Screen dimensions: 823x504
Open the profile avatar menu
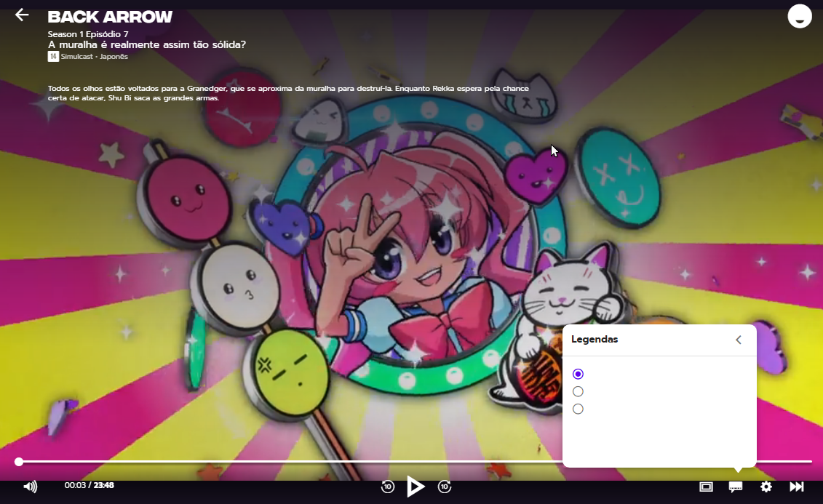tap(800, 16)
